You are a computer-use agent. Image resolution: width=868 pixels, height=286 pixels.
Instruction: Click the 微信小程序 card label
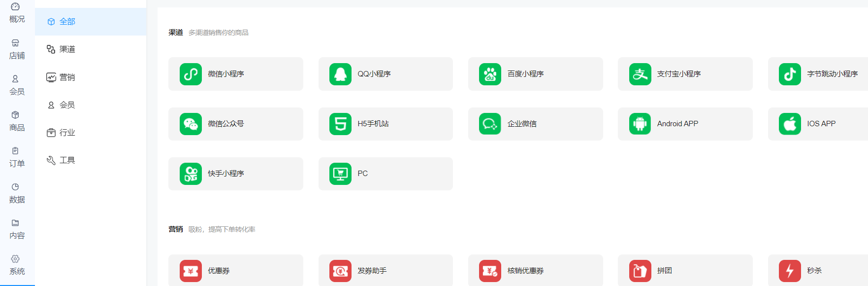coord(226,74)
